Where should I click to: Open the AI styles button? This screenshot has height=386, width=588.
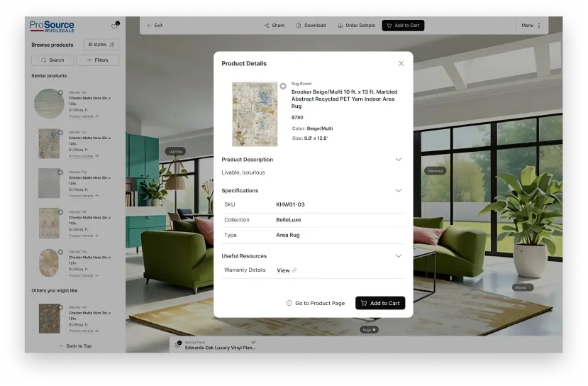(101, 45)
